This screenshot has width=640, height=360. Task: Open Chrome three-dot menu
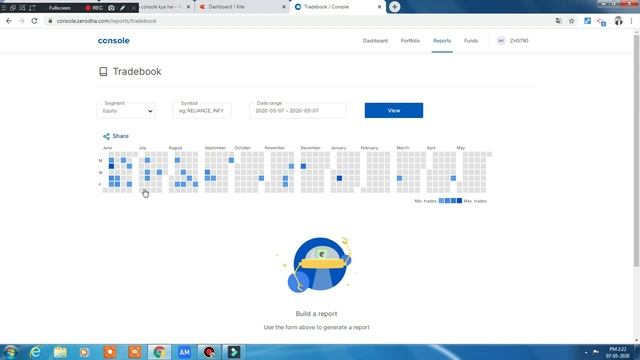click(631, 21)
